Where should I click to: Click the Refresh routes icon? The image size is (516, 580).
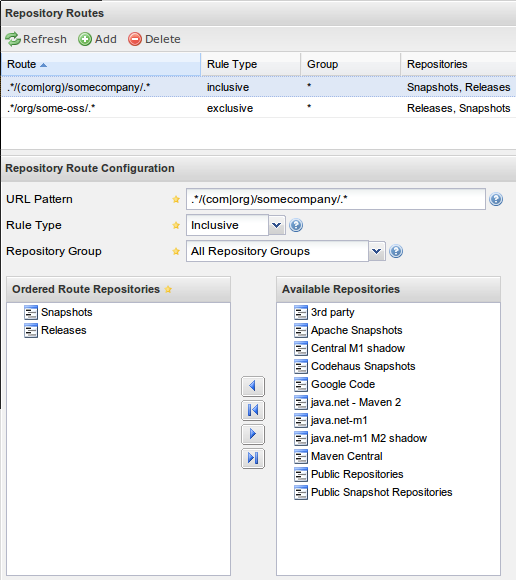tap(13, 39)
